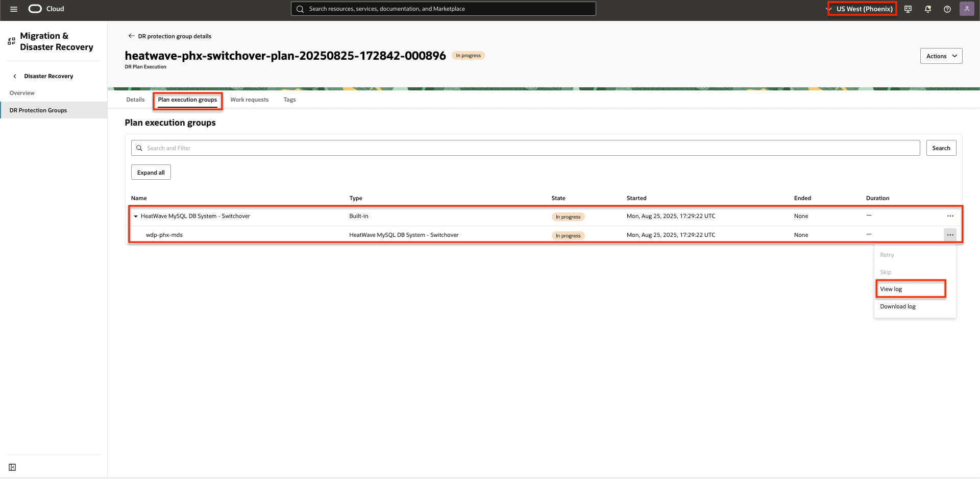Screen dimensions: 980x479
Task: Open the DR protection group details link
Action: [175, 36]
